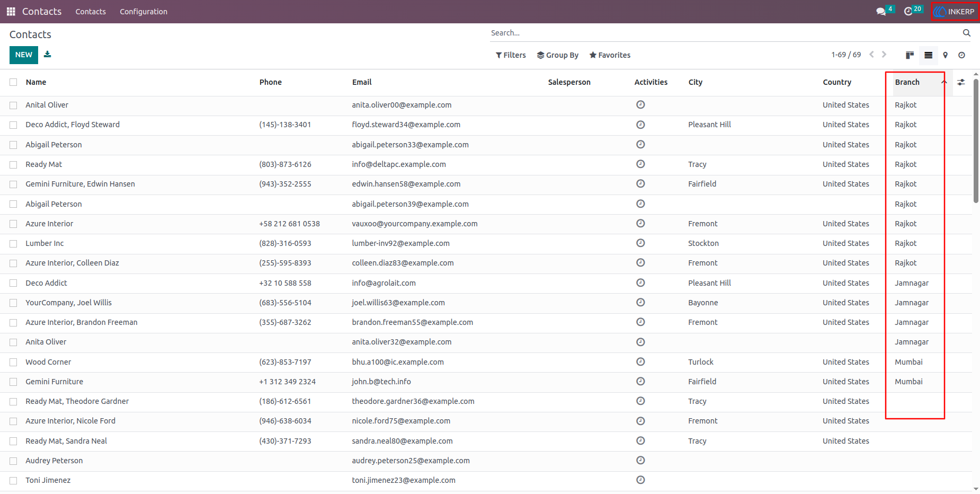The image size is (980, 494).
Task: Expand the Group By dropdown
Action: [x=558, y=55]
